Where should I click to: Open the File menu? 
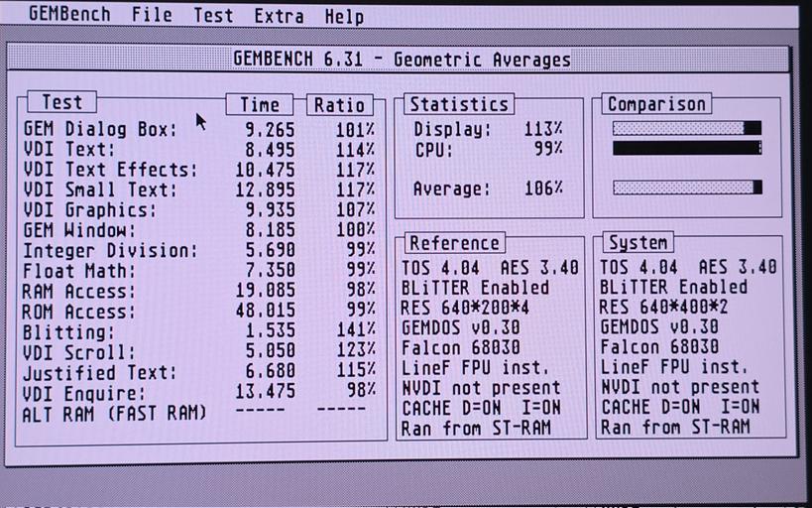click(152, 15)
